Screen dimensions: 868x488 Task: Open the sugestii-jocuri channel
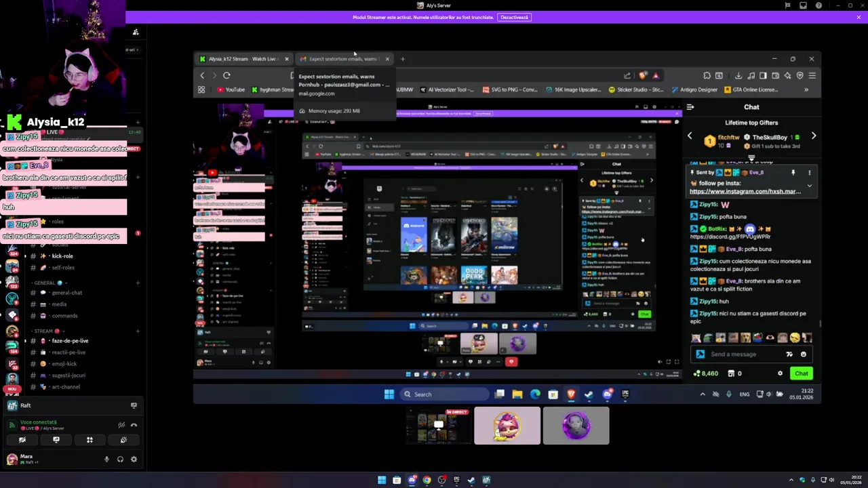pyautogui.click(x=68, y=375)
